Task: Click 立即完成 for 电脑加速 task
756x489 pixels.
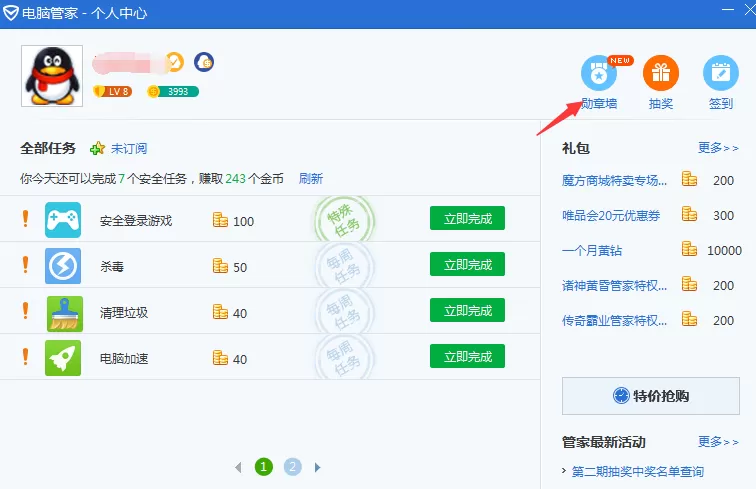Action: 467,356
